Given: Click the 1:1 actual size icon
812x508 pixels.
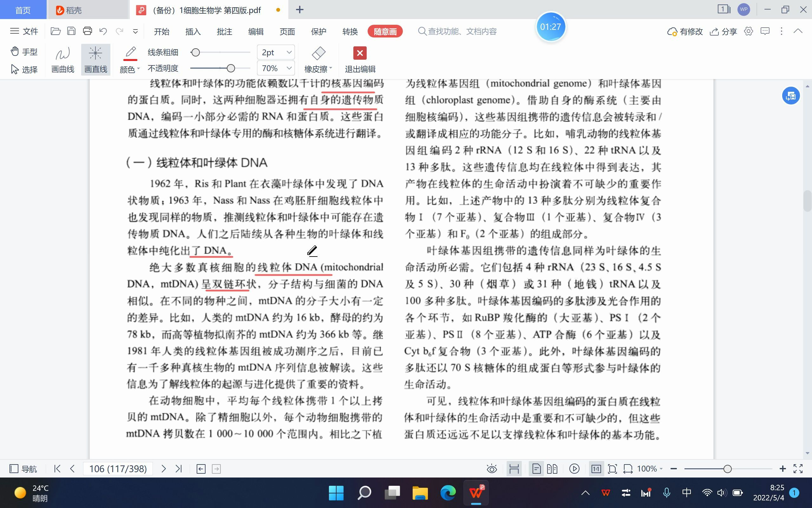Looking at the screenshot, I should (596, 469).
